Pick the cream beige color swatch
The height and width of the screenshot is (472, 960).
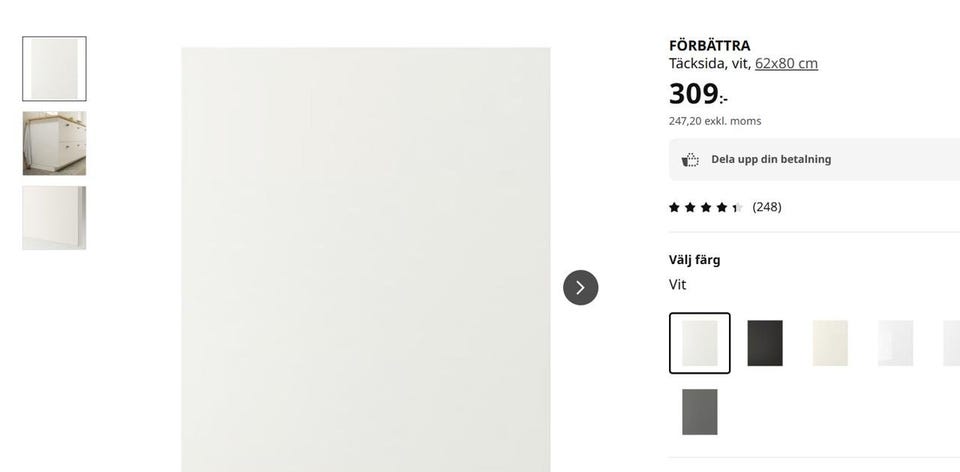click(x=830, y=343)
